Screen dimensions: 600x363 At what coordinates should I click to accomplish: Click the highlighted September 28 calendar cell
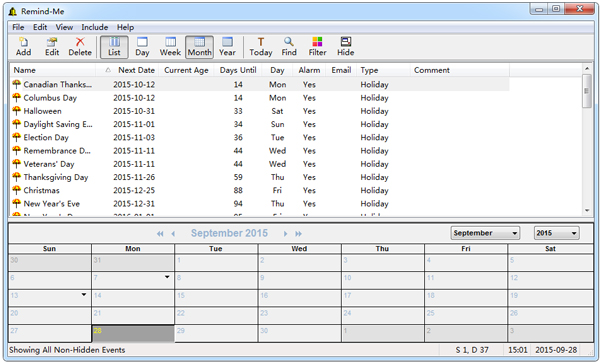[133, 334]
